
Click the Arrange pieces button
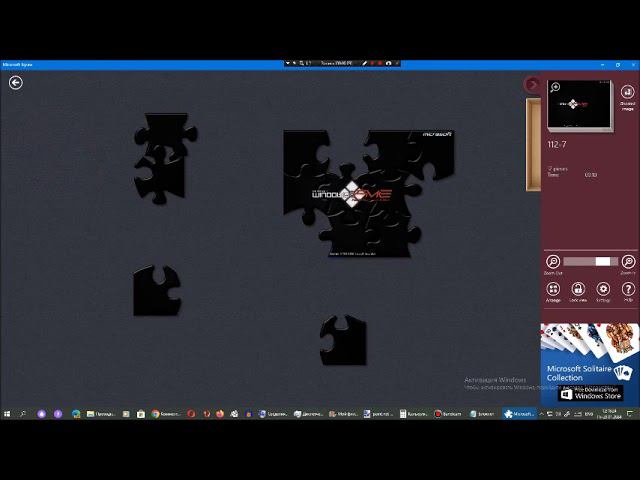click(x=553, y=292)
